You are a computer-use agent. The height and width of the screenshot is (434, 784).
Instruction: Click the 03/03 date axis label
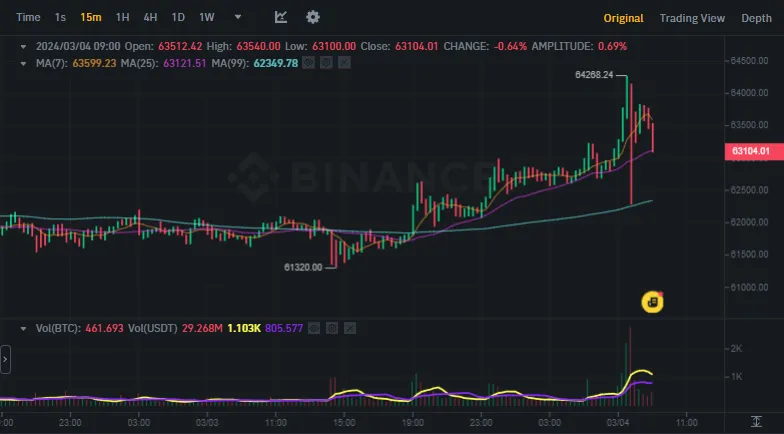[206, 422]
